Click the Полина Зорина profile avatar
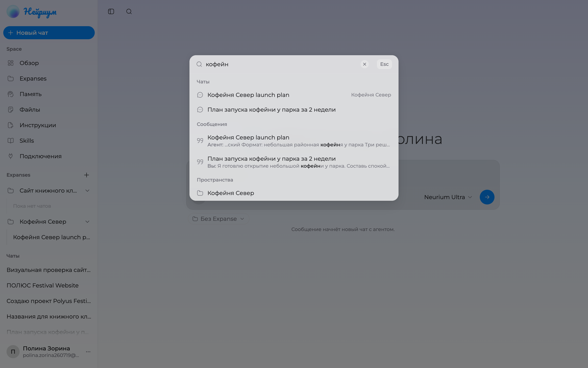 click(13, 352)
